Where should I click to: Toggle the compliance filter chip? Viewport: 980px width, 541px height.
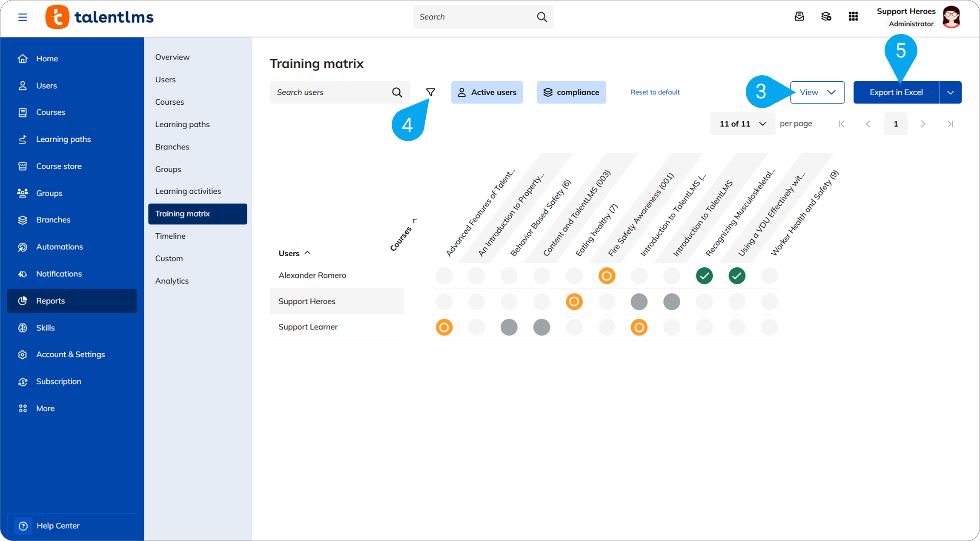coord(571,92)
